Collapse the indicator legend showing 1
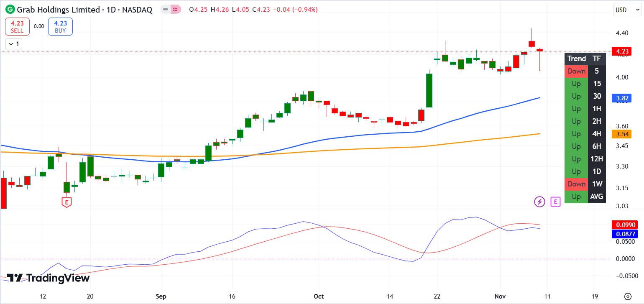Viewport: 644px width, 304px height. click(x=14, y=43)
